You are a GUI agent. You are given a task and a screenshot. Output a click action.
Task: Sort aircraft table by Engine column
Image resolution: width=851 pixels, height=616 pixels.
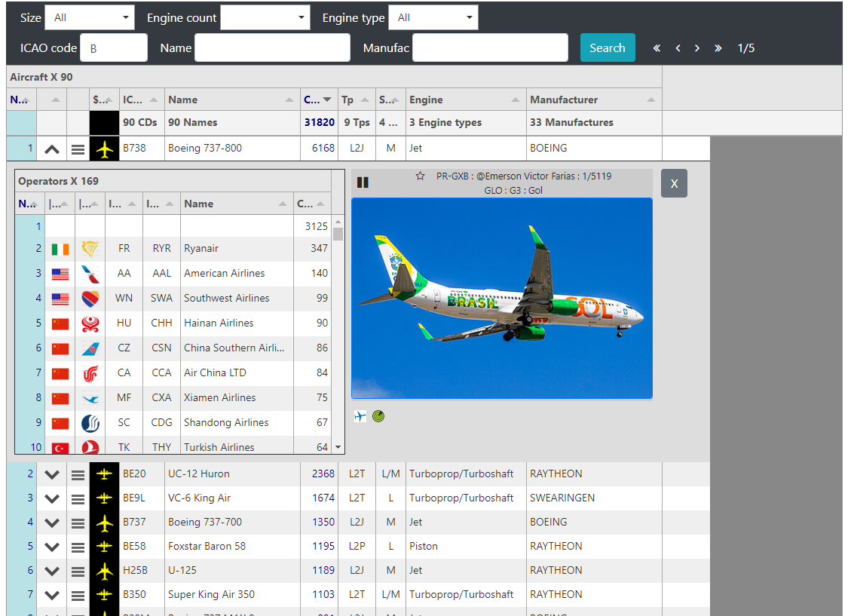pos(466,100)
